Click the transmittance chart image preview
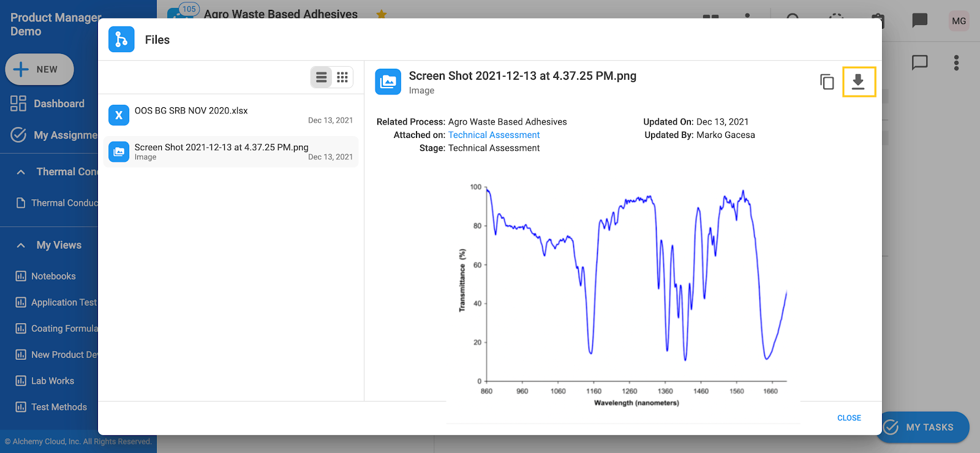This screenshot has width=980, height=453. click(623, 296)
